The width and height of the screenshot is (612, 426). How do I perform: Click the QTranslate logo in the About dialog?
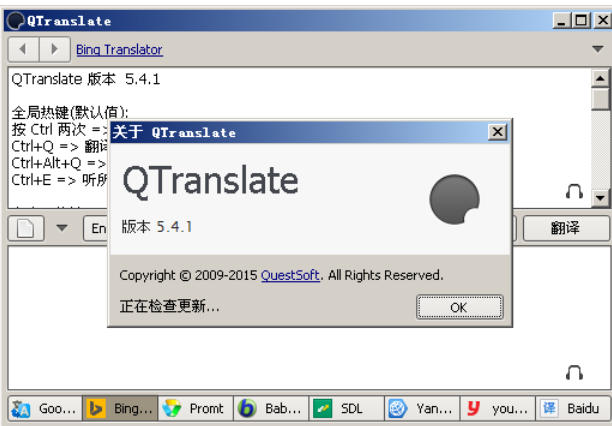point(454,199)
